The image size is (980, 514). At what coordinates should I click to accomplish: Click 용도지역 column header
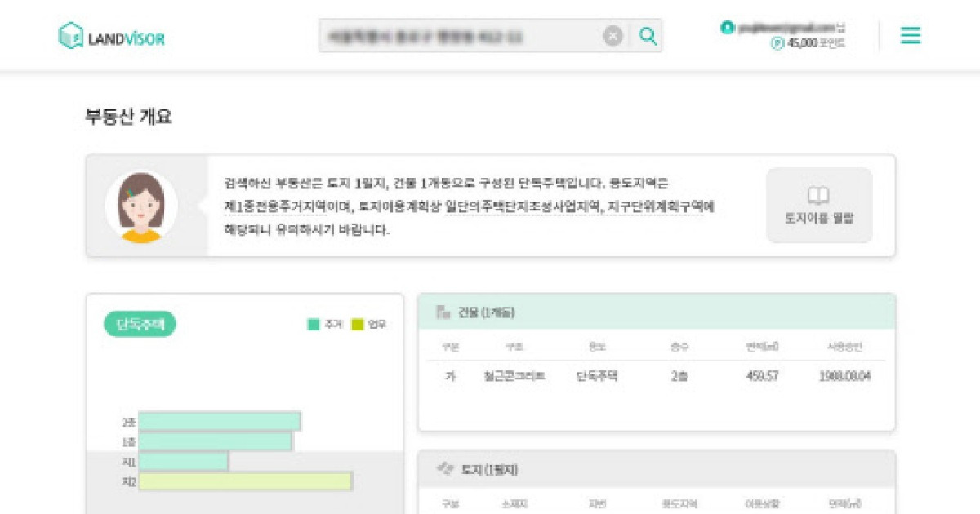click(679, 504)
